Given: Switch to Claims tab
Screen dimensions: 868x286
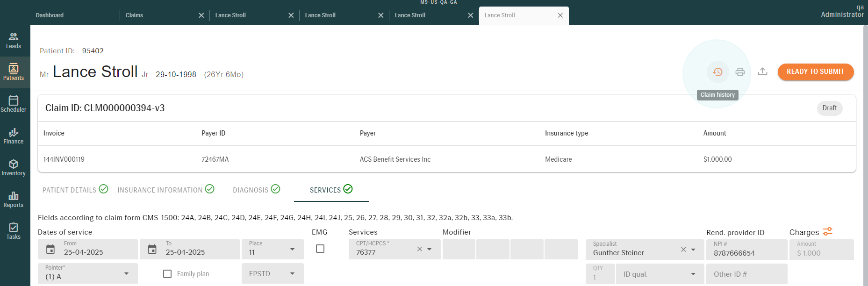Looking at the screenshot, I should 134,15.
